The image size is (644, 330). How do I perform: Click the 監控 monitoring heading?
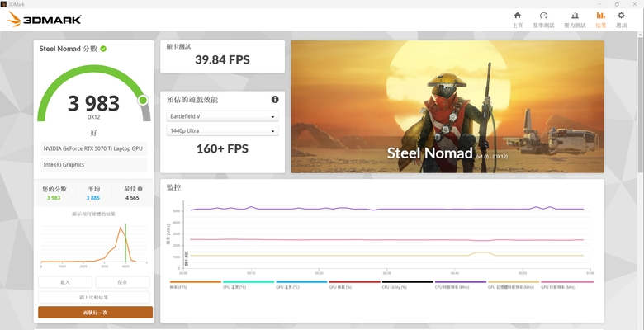pyautogui.click(x=173, y=187)
